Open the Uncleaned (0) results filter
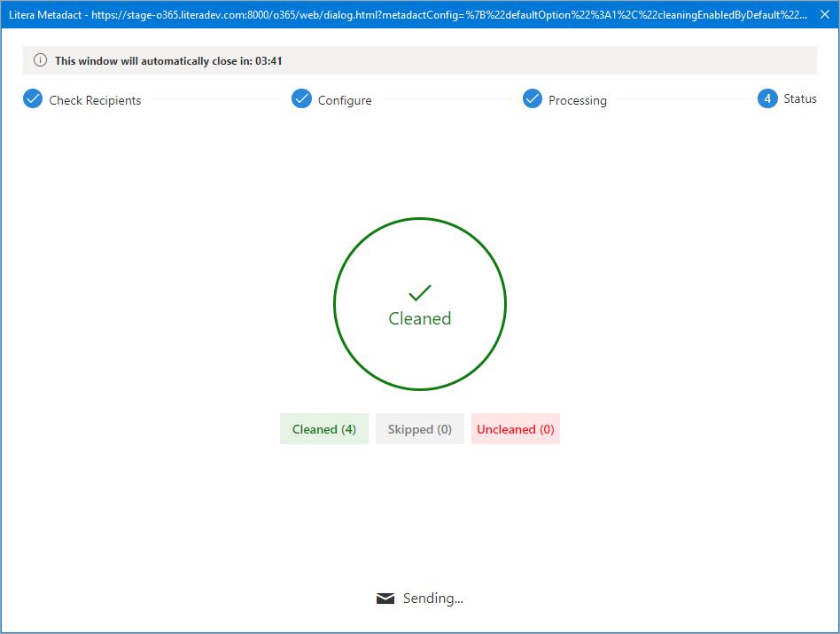This screenshot has width=840, height=634. tap(515, 428)
